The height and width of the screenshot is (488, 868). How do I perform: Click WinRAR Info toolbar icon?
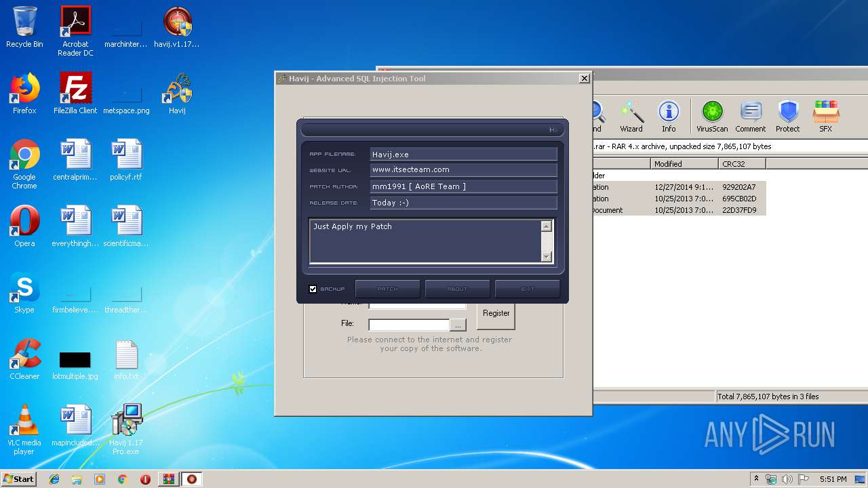pyautogui.click(x=669, y=117)
